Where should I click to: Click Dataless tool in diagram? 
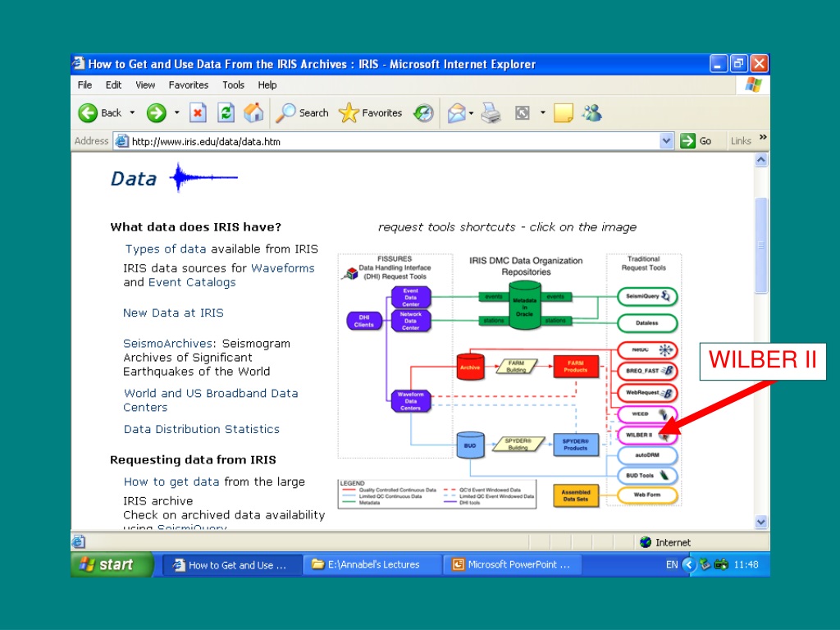click(x=647, y=323)
